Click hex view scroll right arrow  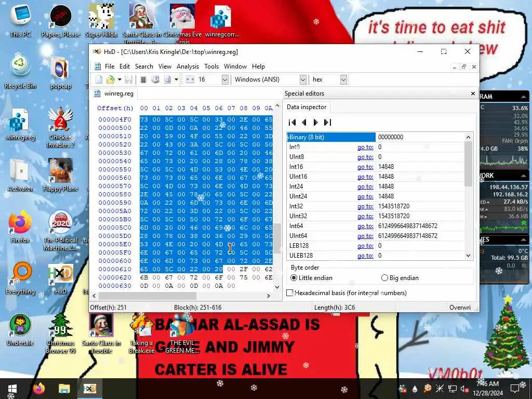click(269, 296)
